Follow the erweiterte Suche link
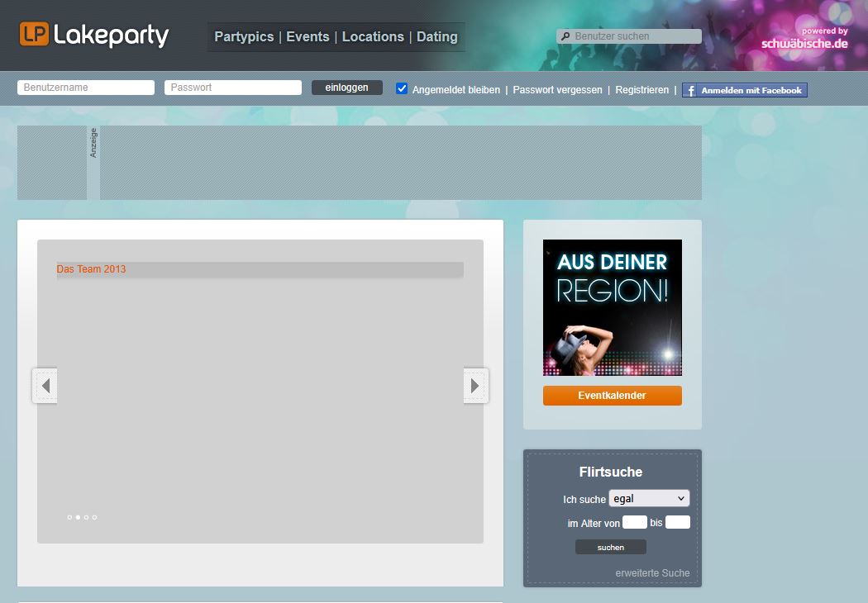Screen dimensions: 868x603 [652, 572]
